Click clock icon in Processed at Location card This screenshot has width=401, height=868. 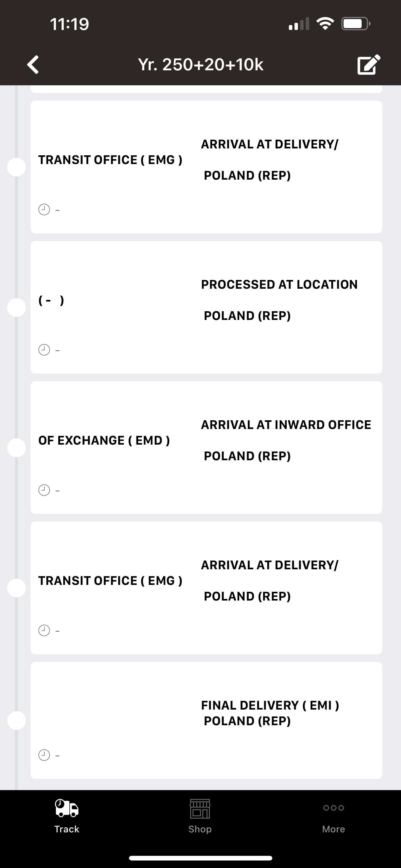pos(44,350)
